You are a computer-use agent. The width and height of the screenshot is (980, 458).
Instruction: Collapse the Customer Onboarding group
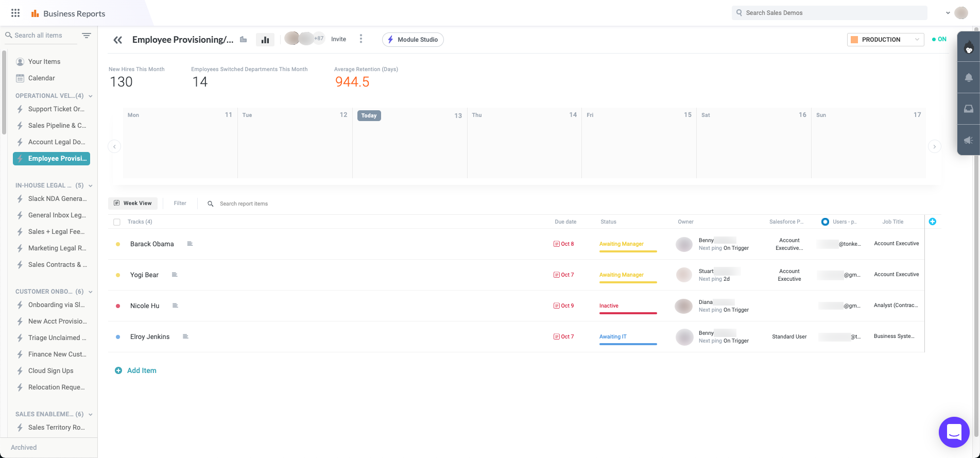coord(91,292)
